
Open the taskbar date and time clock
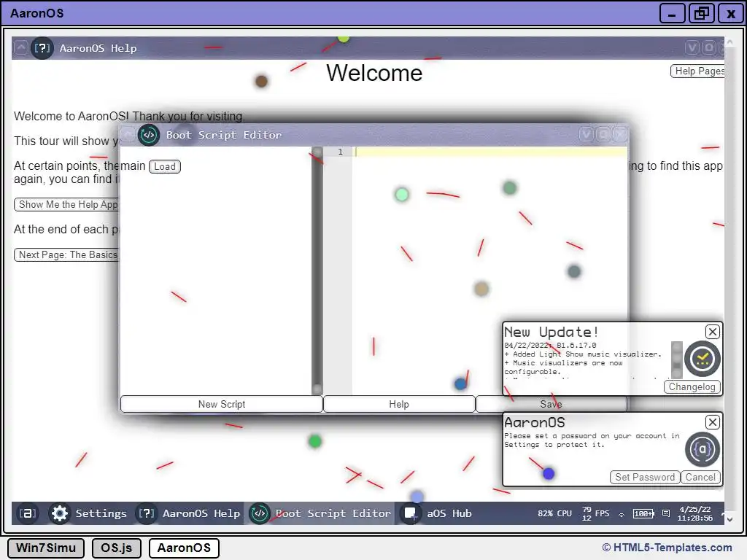(695, 513)
